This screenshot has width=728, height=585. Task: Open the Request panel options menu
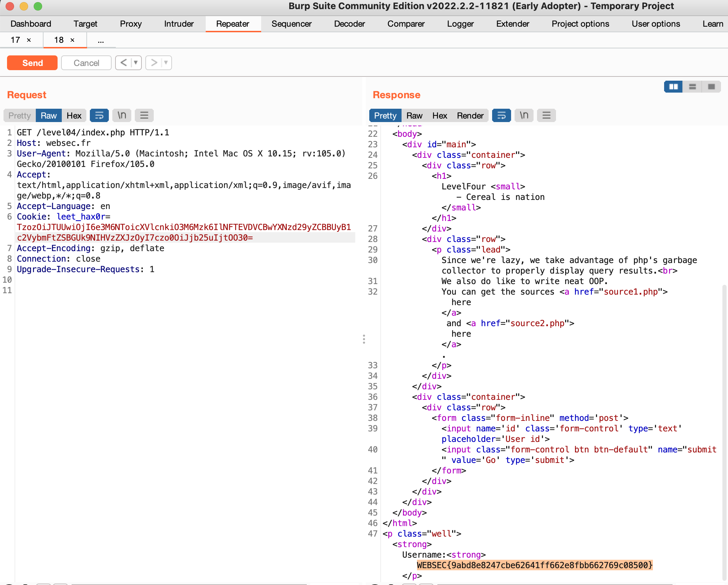(x=144, y=115)
